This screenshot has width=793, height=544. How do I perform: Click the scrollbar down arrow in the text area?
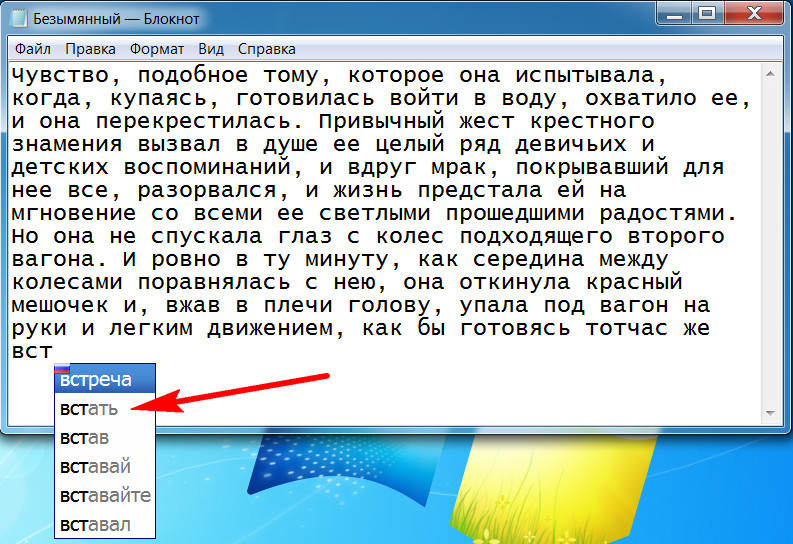click(x=769, y=412)
